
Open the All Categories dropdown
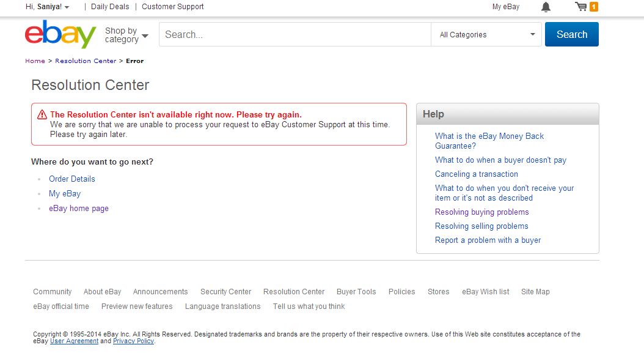(x=486, y=34)
